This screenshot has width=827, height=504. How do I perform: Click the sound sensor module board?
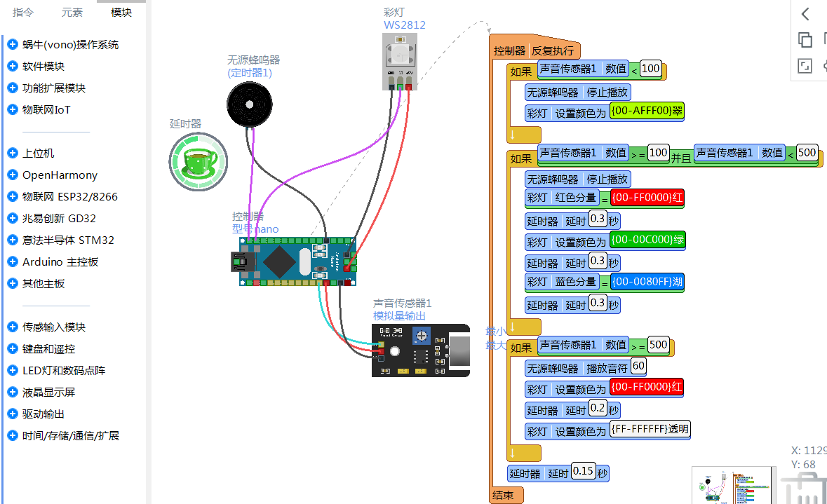tap(419, 350)
